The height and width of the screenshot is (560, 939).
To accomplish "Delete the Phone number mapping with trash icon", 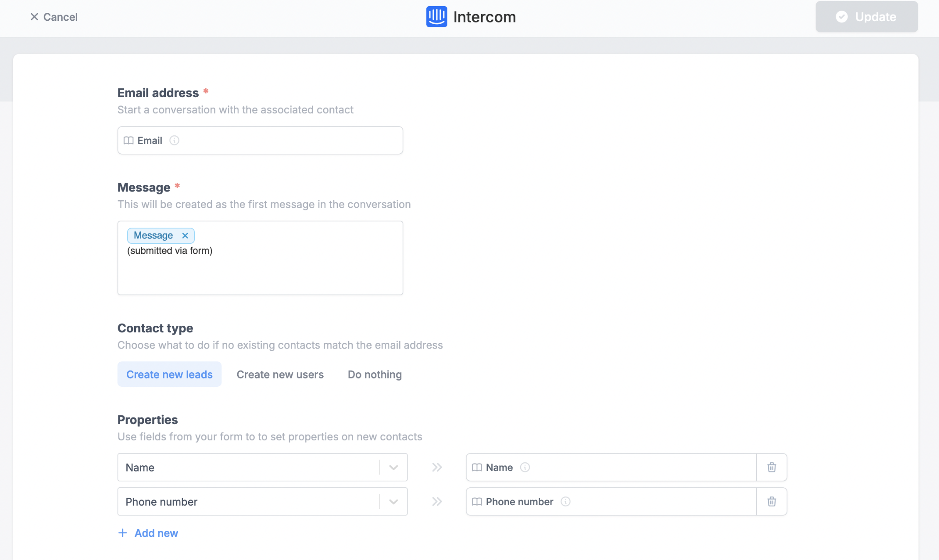I will tap(772, 501).
